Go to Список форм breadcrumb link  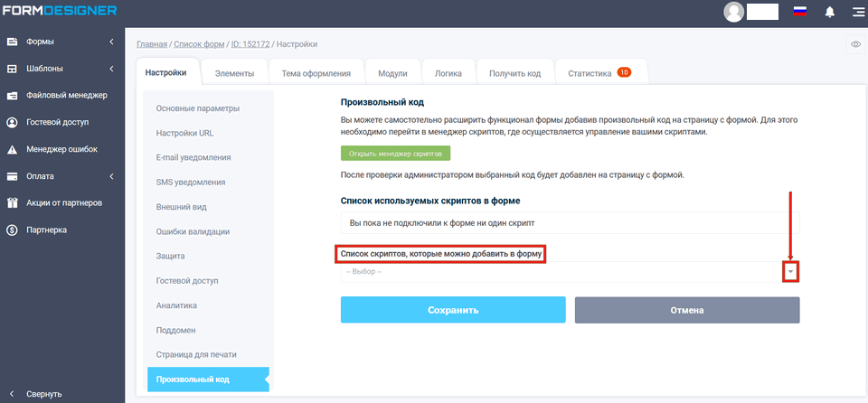tap(199, 43)
